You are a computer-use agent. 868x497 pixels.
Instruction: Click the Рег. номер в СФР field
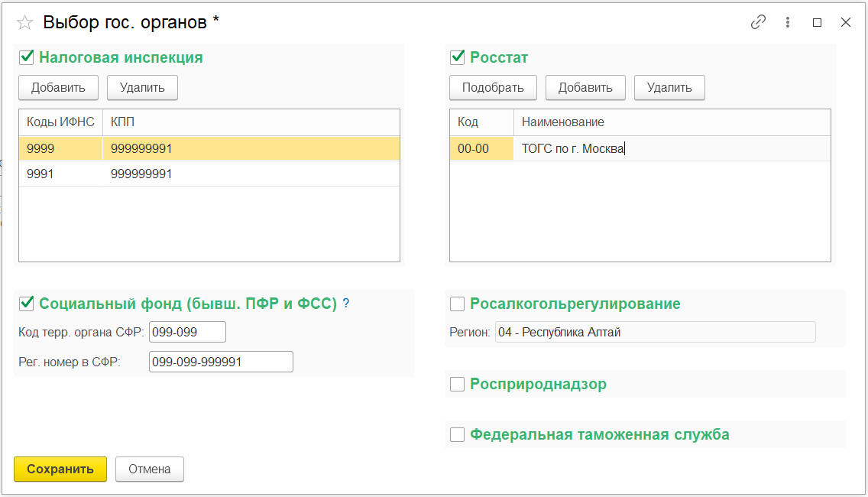click(x=221, y=362)
